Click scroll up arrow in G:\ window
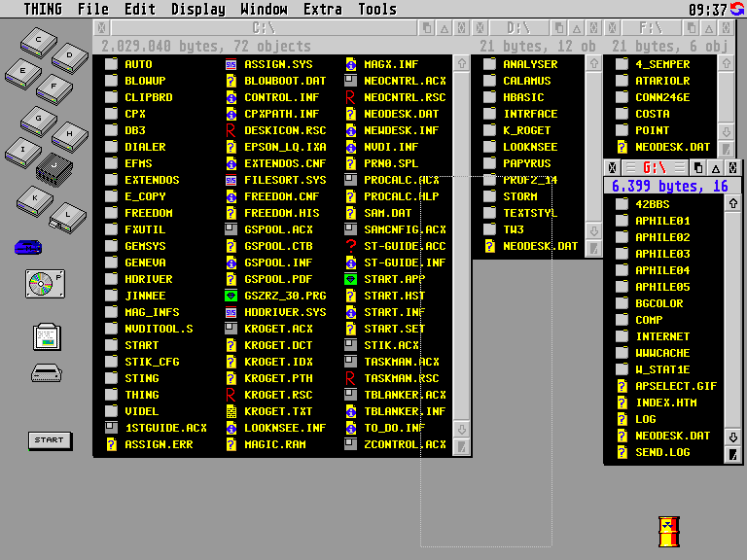The image size is (747, 560). click(x=732, y=204)
